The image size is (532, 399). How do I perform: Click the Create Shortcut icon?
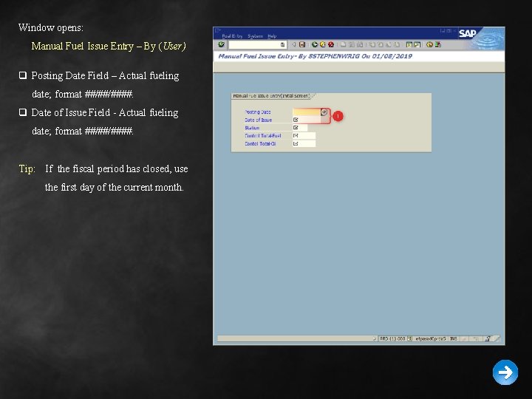[x=417, y=44]
